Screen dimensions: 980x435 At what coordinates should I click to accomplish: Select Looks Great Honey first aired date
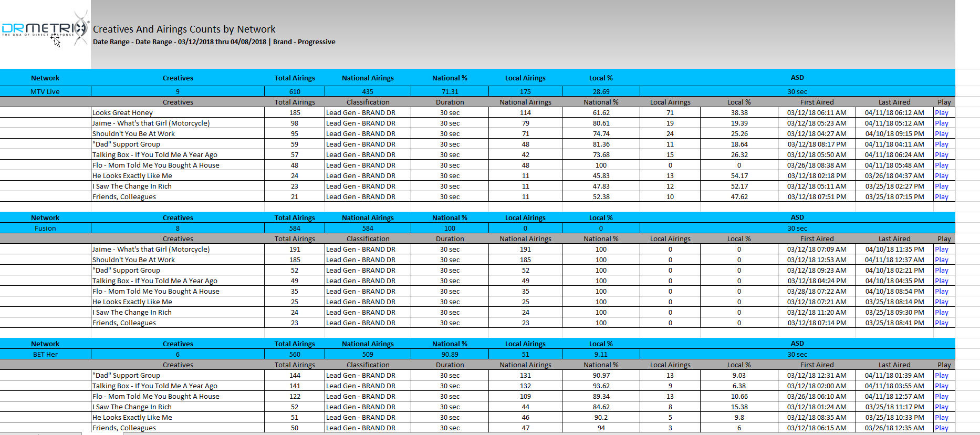[817, 112]
